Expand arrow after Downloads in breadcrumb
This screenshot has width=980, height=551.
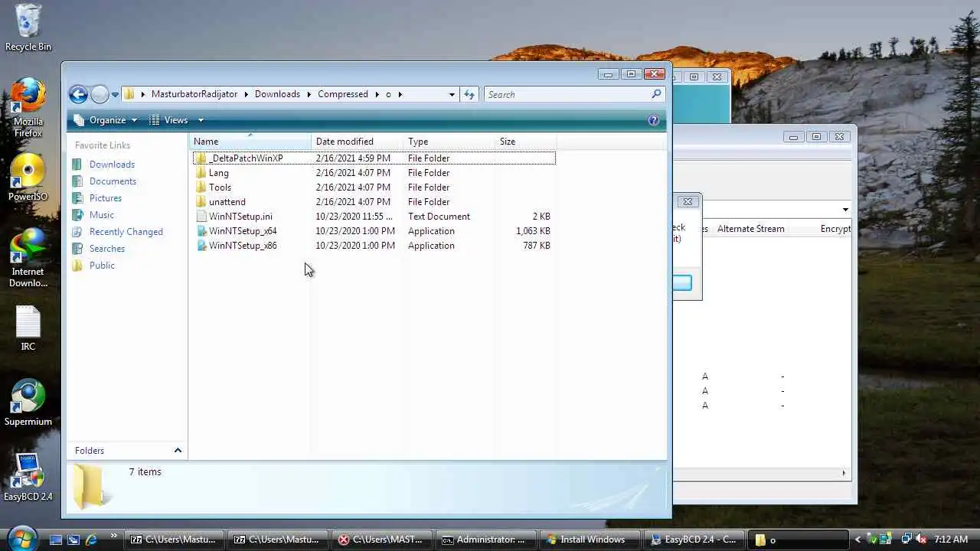point(309,94)
